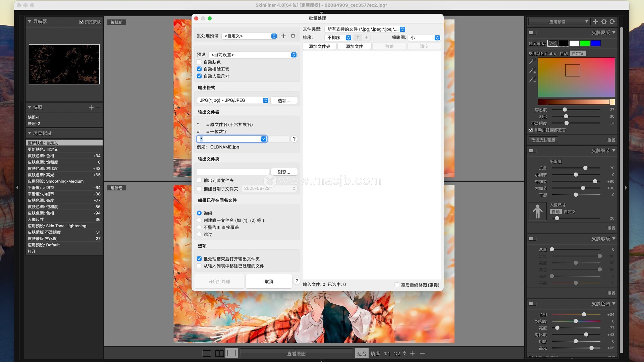Viewport: 644px width, 362px height.
Task: Click help icon beside filename pattern field
Action: [294, 139]
